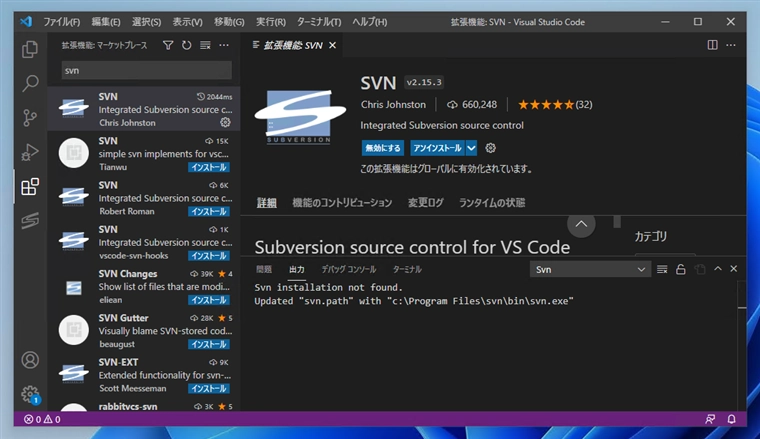Viewport: 760px width, 439px height.
Task: Open the ターミナル(T) menu
Action: pyautogui.click(x=319, y=22)
